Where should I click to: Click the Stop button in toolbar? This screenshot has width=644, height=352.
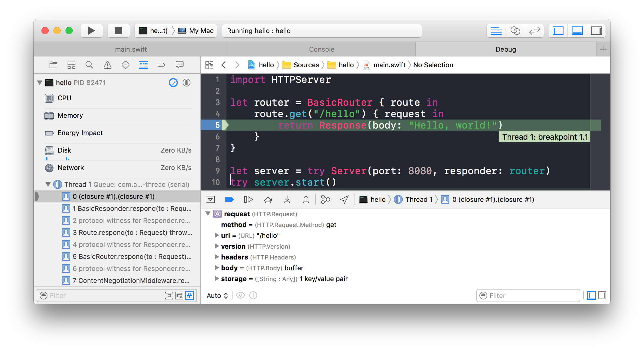[x=119, y=31]
